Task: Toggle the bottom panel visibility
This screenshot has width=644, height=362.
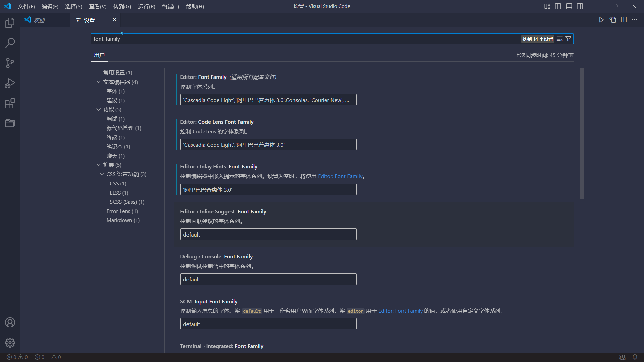Action: click(x=569, y=6)
